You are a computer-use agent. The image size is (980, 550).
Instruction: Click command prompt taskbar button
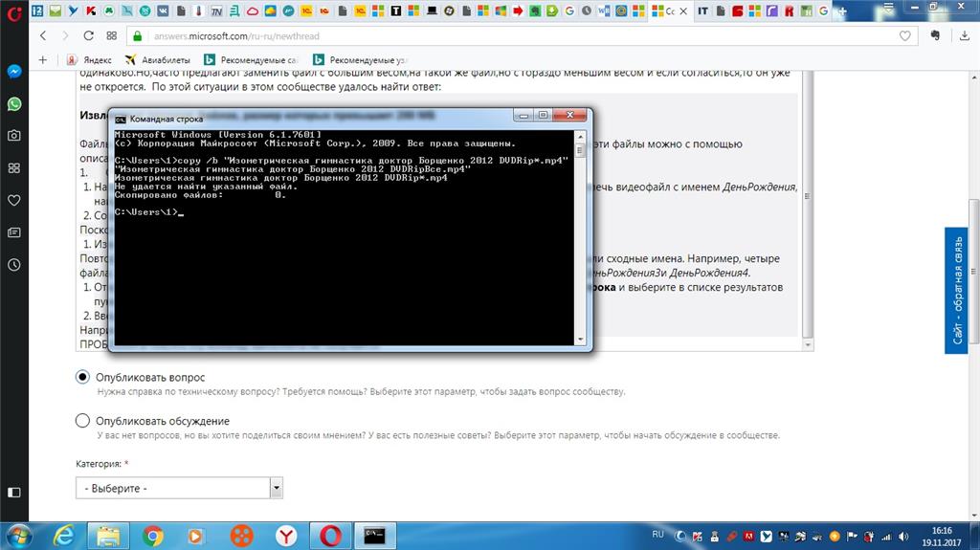(x=375, y=536)
